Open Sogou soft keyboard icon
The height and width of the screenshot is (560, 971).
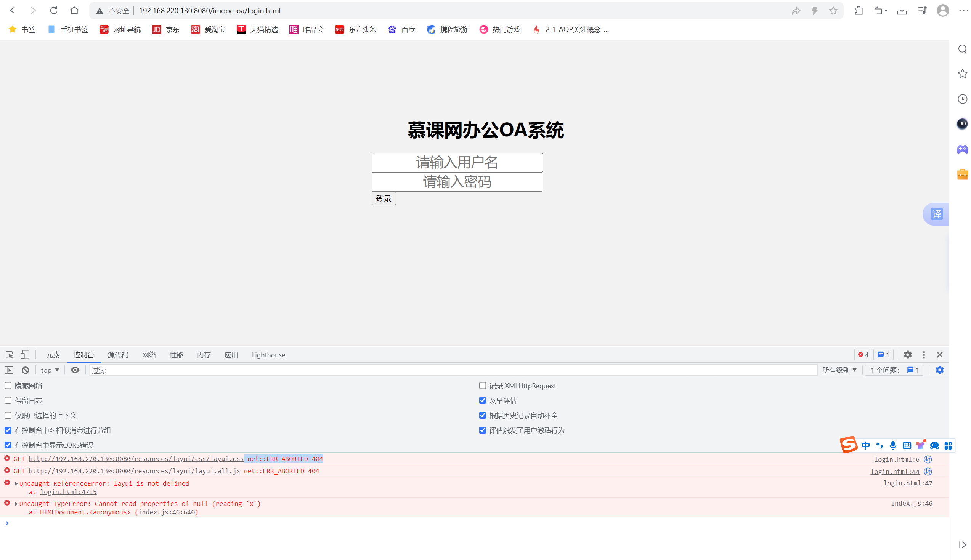907,445
